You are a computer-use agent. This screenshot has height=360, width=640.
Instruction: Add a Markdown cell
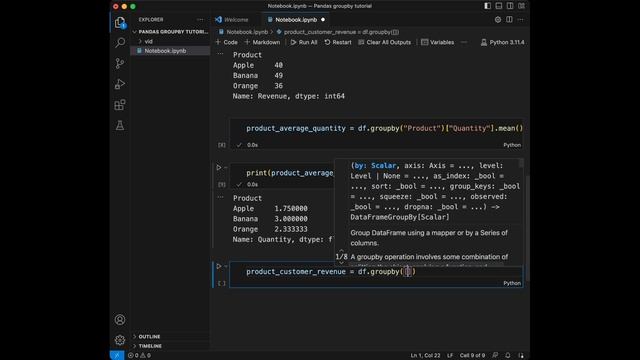click(x=262, y=42)
